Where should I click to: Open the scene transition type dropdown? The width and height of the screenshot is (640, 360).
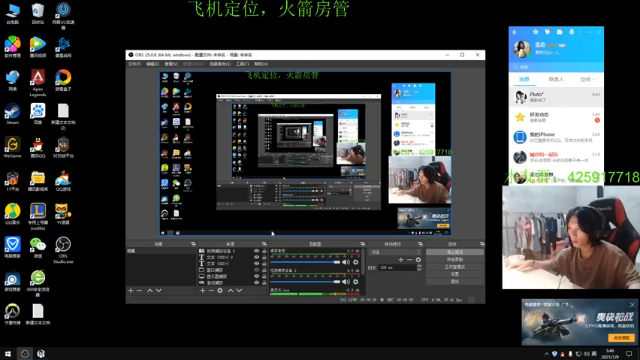click(395, 252)
